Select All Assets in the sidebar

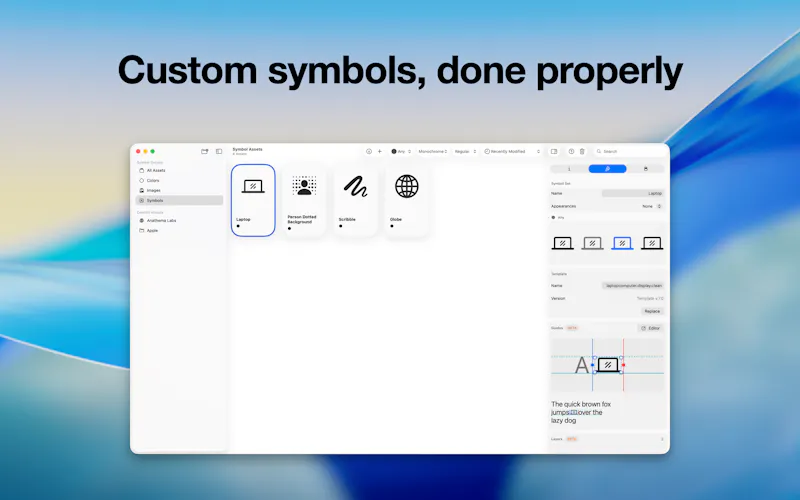[179, 170]
